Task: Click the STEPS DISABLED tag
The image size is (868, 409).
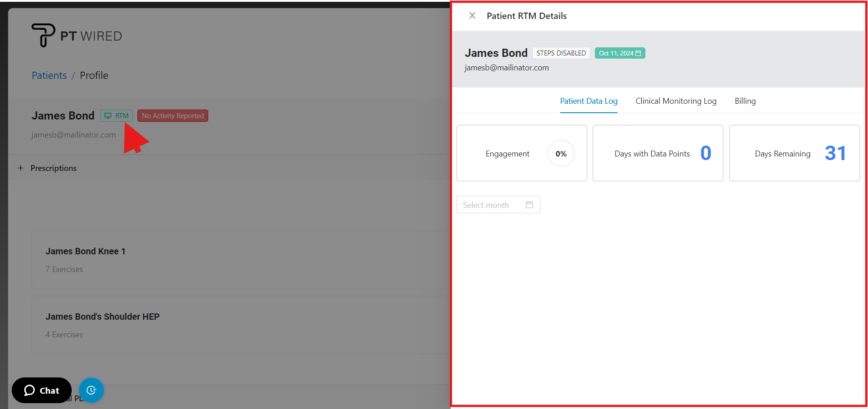Action: [x=561, y=53]
